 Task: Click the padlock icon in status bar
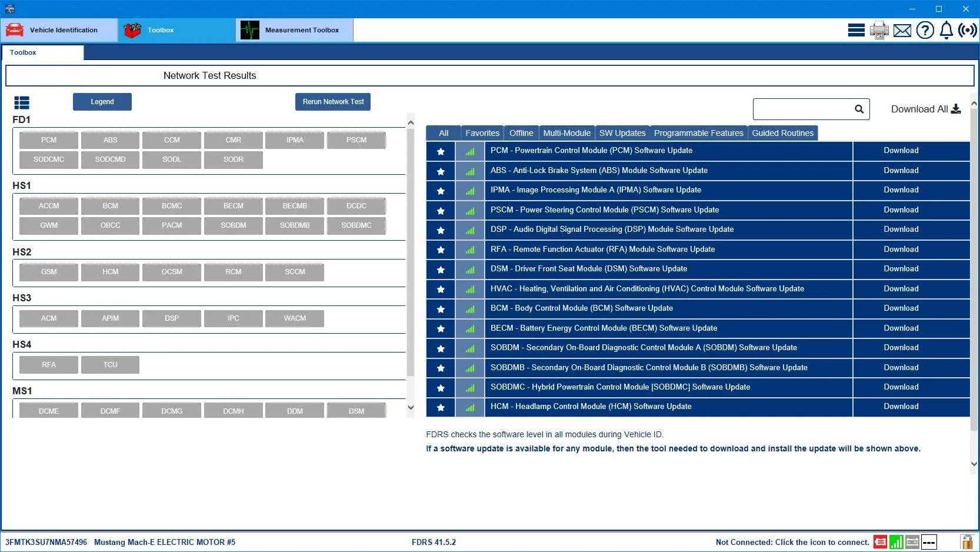pyautogui.click(x=966, y=542)
